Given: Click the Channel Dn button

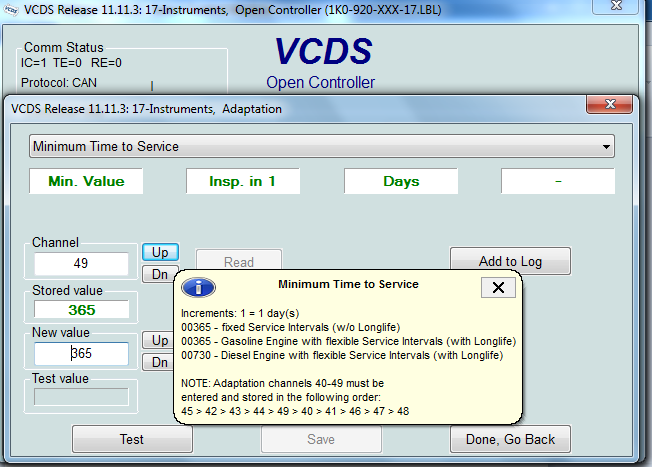Looking at the screenshot, I should [159, 274].
